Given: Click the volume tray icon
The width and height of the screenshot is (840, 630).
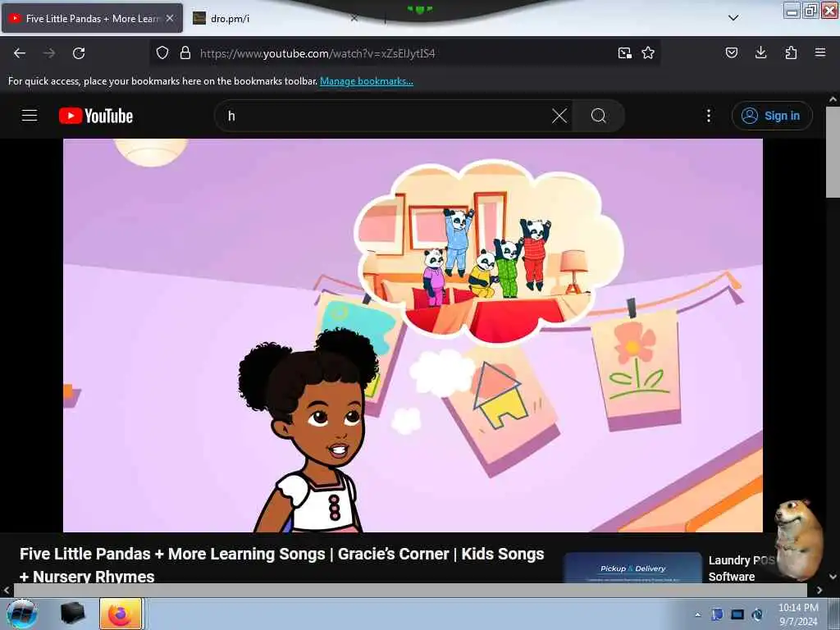Looking at the screenshot, I should tap(757, 614).
